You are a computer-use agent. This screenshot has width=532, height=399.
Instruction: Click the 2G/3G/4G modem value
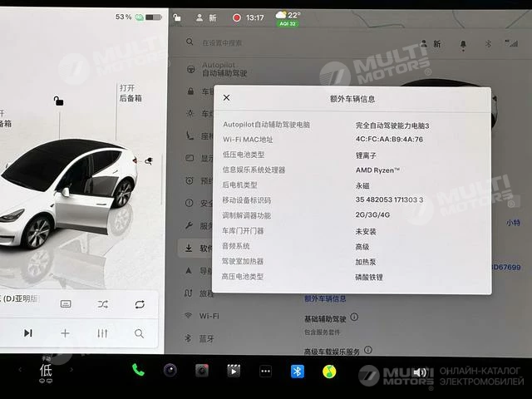[372, 214]
